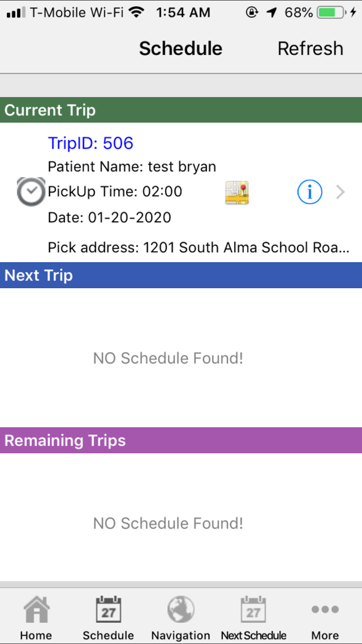Tap the Refresh button
The image size is (362, 644).
(310, 49)
